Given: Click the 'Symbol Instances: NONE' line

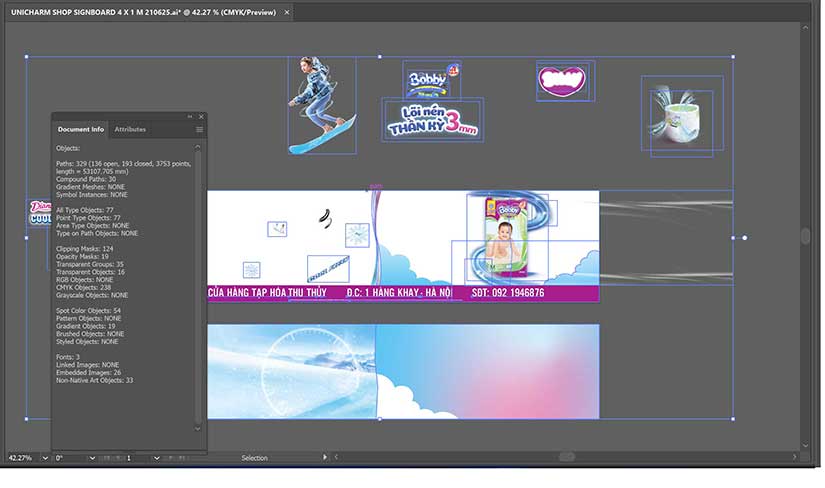Looking at the screenshot, I should click(92, 195).
